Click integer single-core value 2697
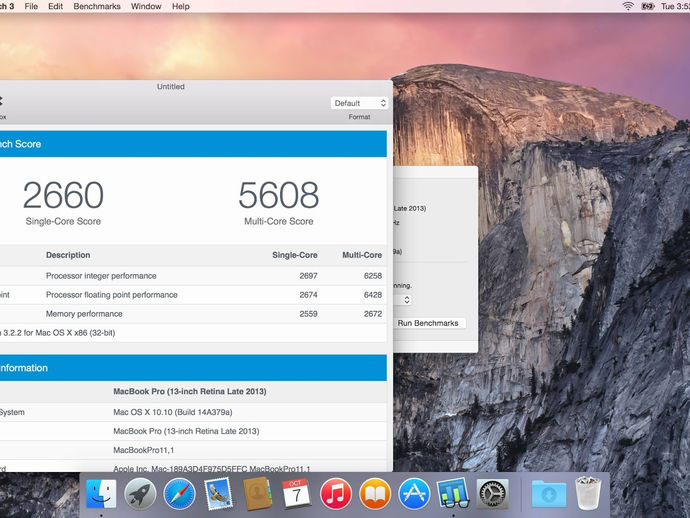 pyautogui.click(x=308, y=276)
